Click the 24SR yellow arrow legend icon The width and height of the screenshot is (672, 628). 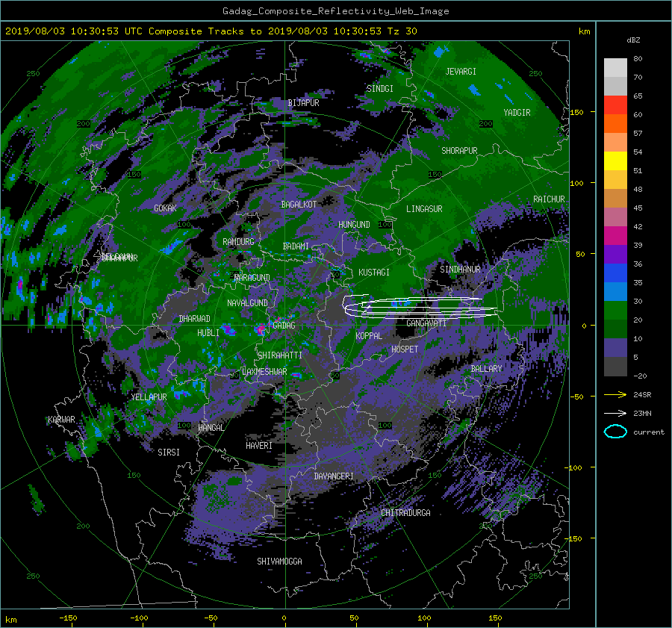click(615, 395)
